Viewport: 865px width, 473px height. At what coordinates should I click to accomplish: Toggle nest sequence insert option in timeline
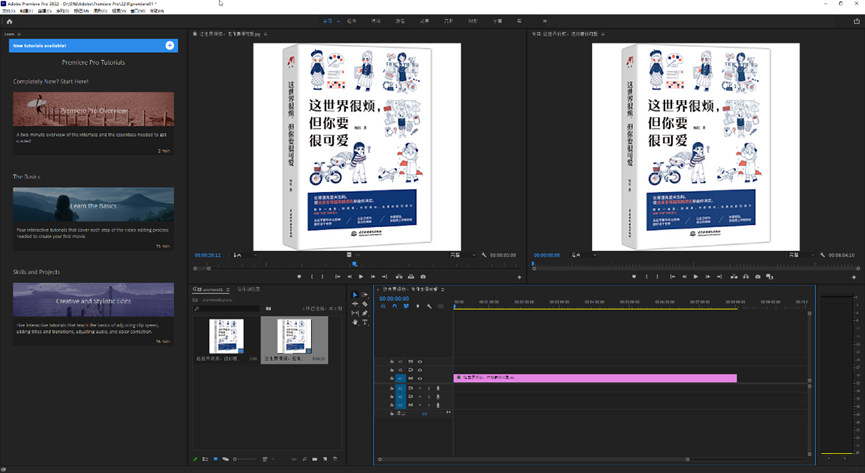(383, 306)
